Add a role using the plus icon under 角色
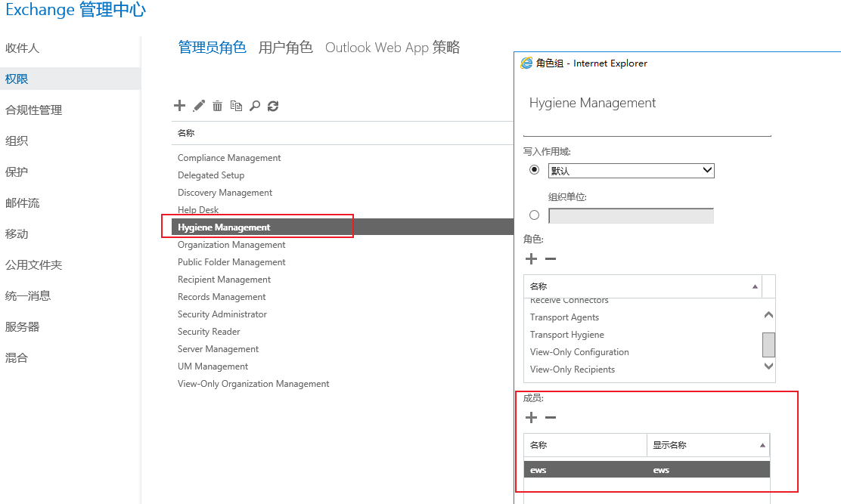 coord(531,259)
